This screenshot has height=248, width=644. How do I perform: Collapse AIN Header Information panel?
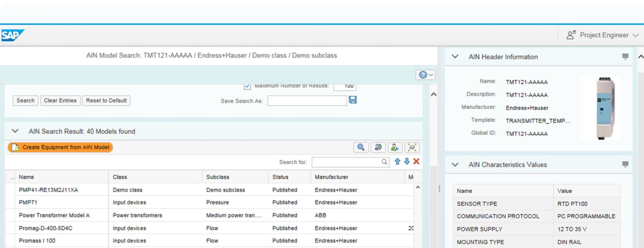pos(455,57)
